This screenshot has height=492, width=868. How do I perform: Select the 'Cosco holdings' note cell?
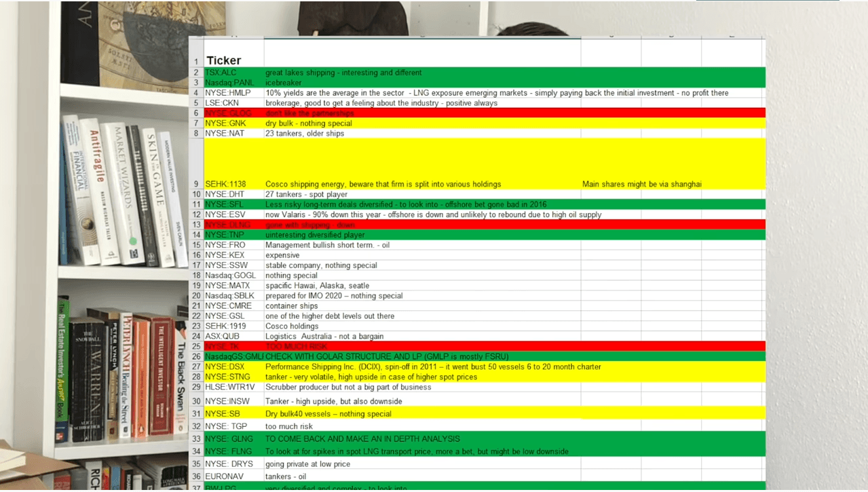click(x=292, y=326)
